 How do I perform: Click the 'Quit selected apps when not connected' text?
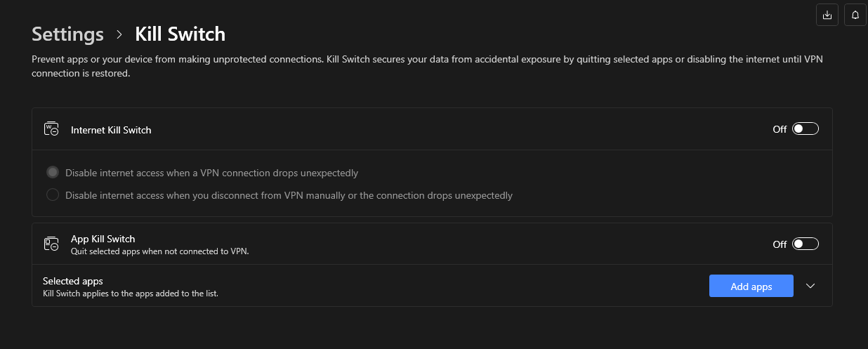point(160,251)
